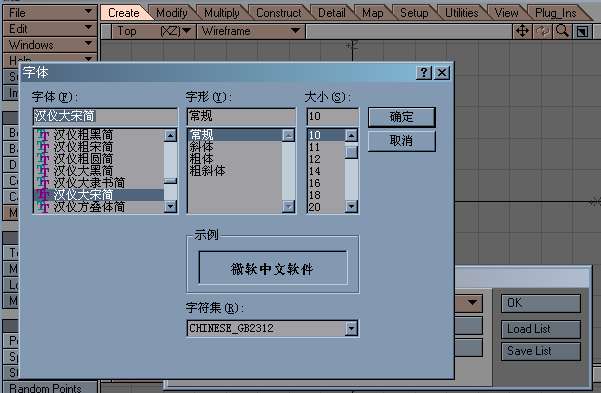
Task: Expand the CHINESE_GB2312 charset dropdown
Action: pyautogui.click(x=351, y=329)
